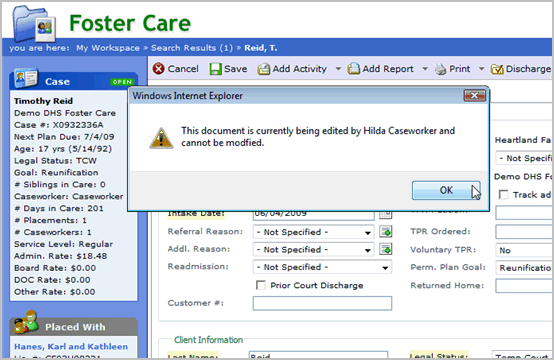Screen dimensions: 554x360
Task: Click Case #: X0932336A text
Action: 59,125
